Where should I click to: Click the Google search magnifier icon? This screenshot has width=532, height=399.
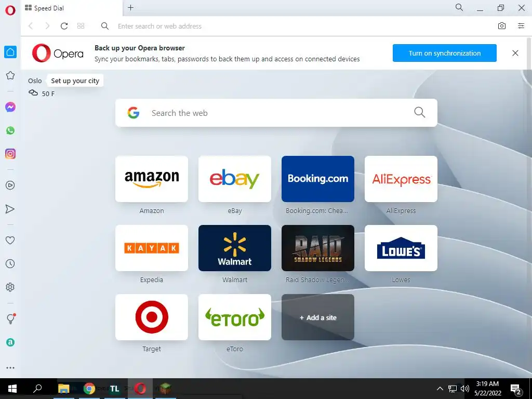coord(420,112)
